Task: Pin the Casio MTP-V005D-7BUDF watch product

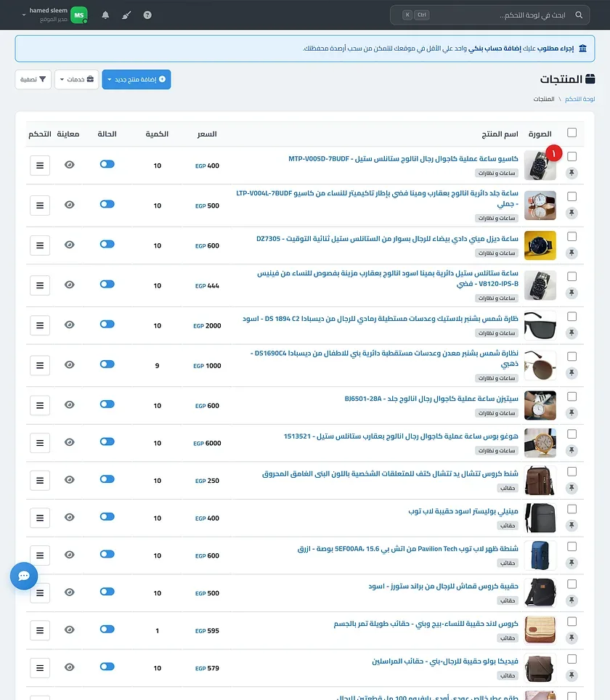Action: 572,173
